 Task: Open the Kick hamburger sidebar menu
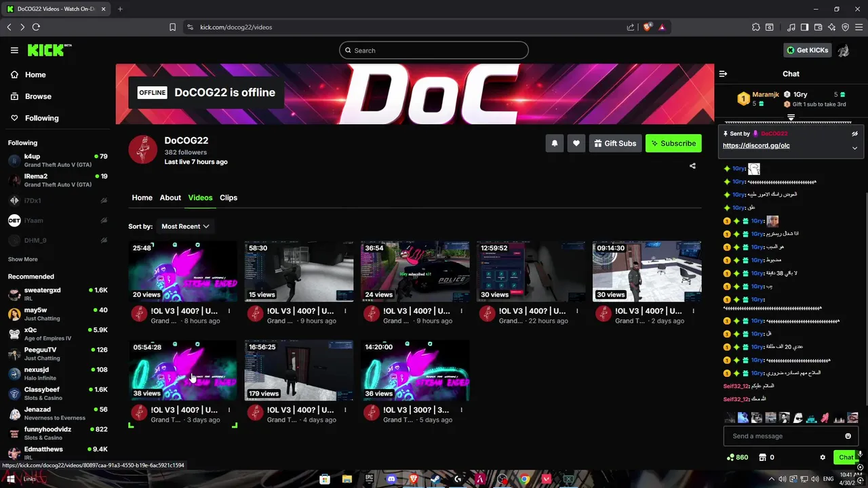click(14, 50)
